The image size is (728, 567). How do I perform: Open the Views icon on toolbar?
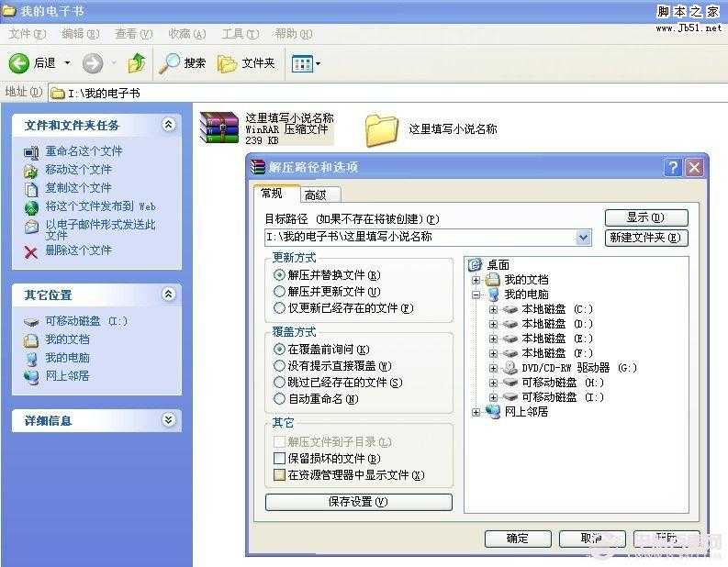pos(302,63)
